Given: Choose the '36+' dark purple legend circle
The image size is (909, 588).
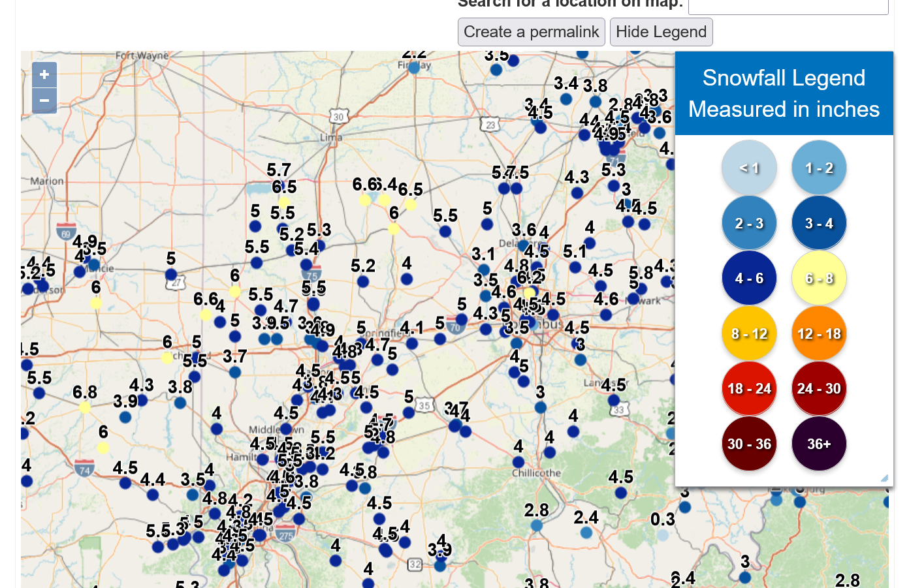Looking at the screenshot, I should 819,444.
